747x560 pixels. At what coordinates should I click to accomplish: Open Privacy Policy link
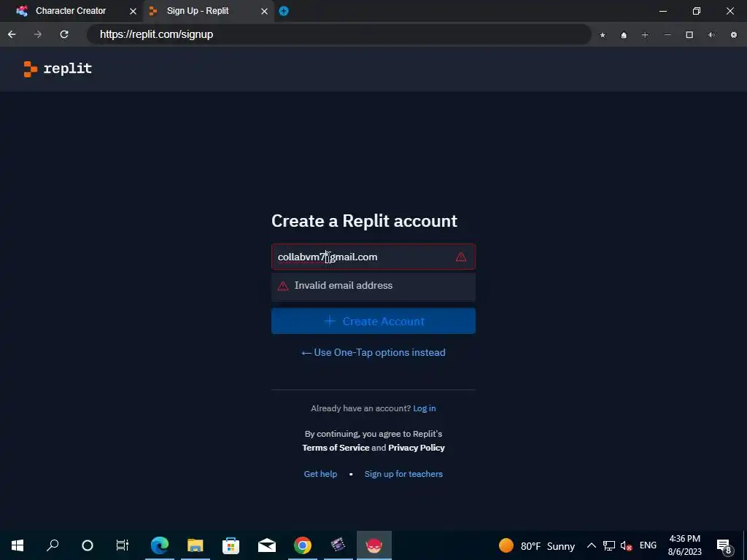(x=417, y=448)
